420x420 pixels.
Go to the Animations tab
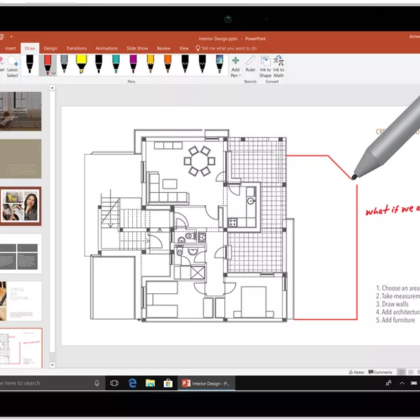coord(107,48)
